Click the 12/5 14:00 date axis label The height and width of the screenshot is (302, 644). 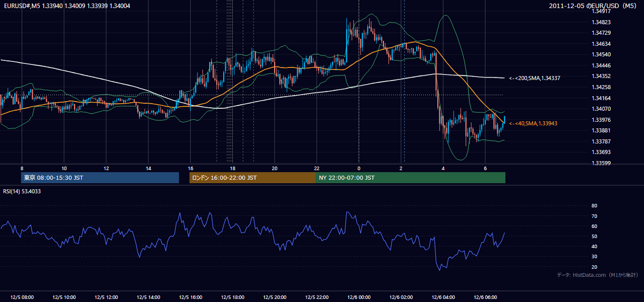click(x=148, y=297)
